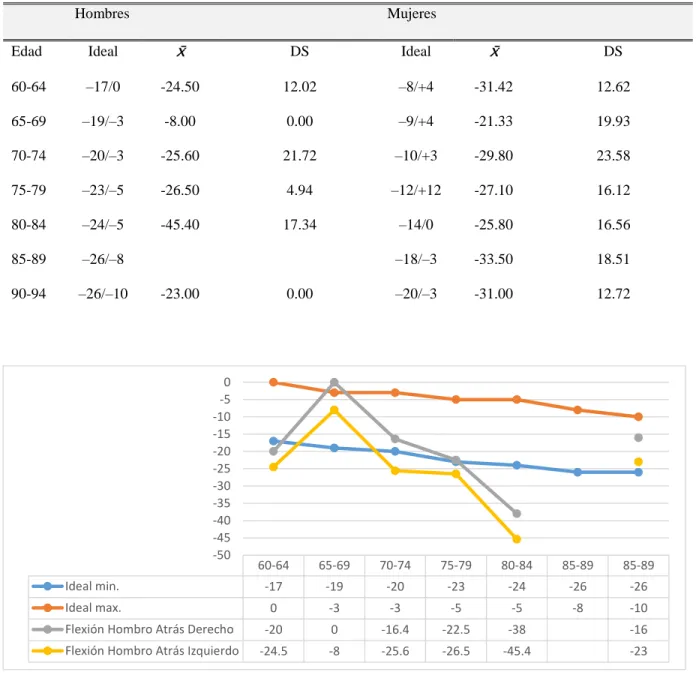Click the 'Mujeres' column group header
This screenshot has height=675, width=696.
tap(411, 13)
